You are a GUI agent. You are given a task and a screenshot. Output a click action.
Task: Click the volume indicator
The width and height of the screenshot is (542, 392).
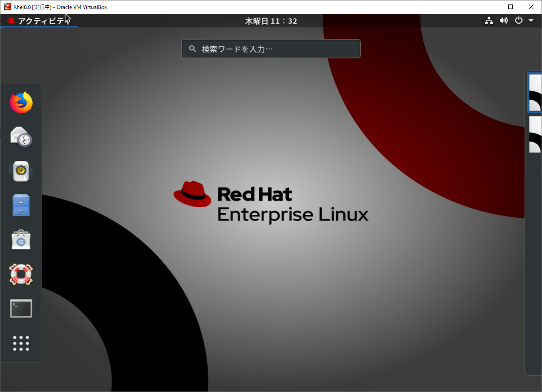pyautogui.click(x=503, y=20)
